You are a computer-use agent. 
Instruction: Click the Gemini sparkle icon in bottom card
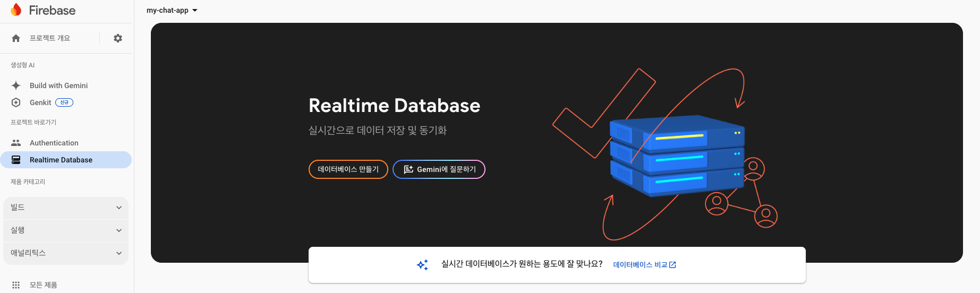pos(422,264)
